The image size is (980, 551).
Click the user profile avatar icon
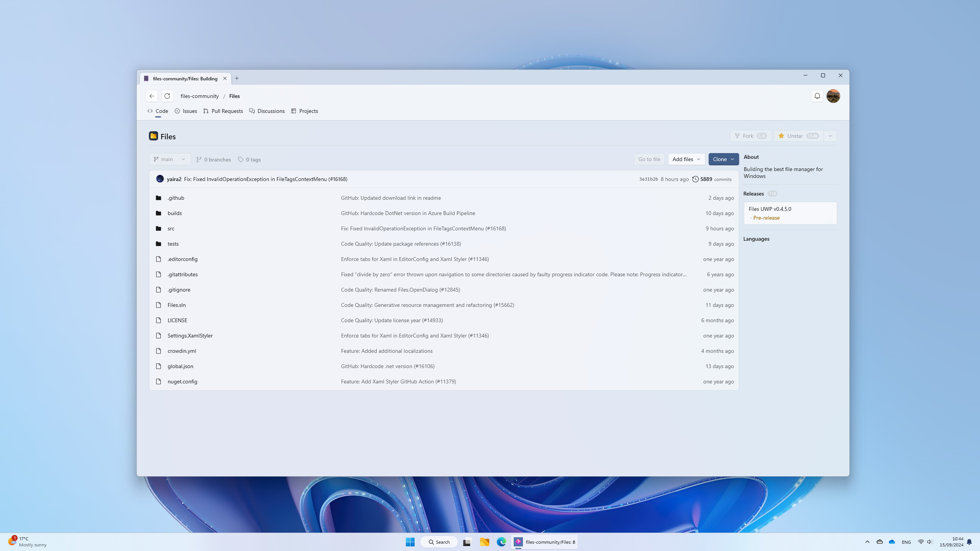click(x=833, y=96)
